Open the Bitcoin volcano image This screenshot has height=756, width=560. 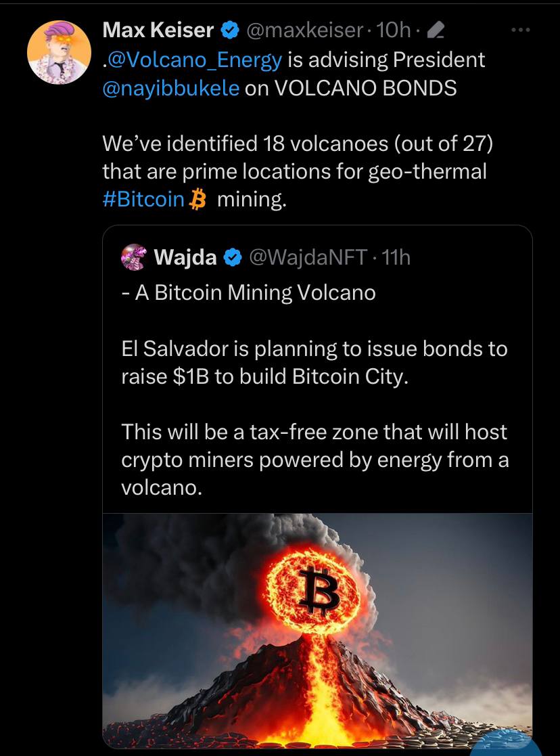[317, 631]
